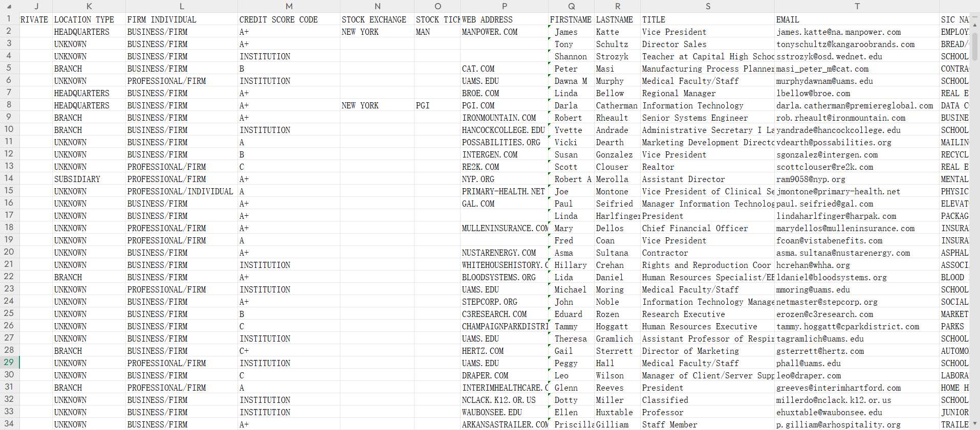Select column N header

pos(377,6)
